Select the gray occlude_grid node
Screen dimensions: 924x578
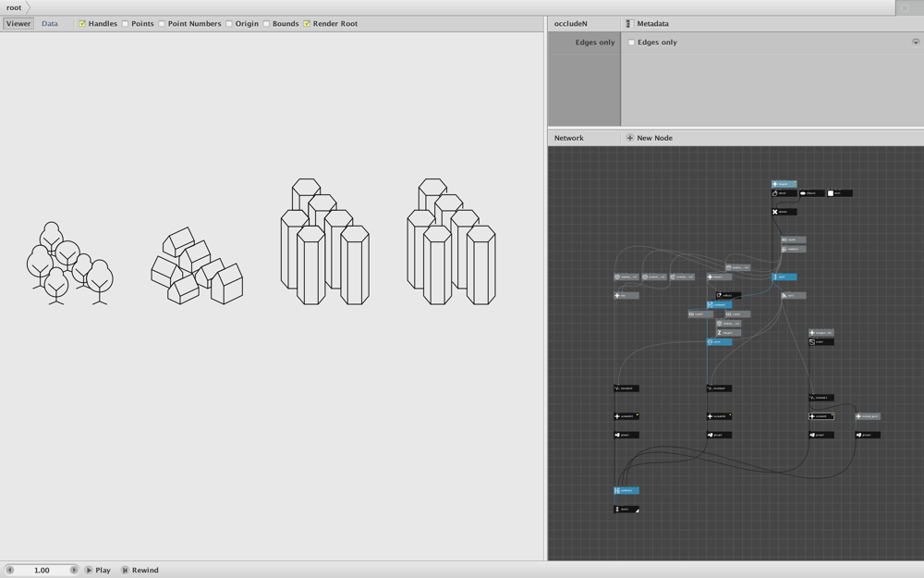[868, 416]
